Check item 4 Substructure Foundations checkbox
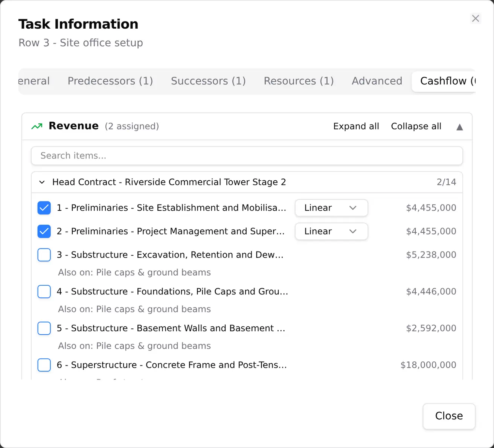Viewport: 494px width, 448px height. pyautogui.click(x=44, y=291)
